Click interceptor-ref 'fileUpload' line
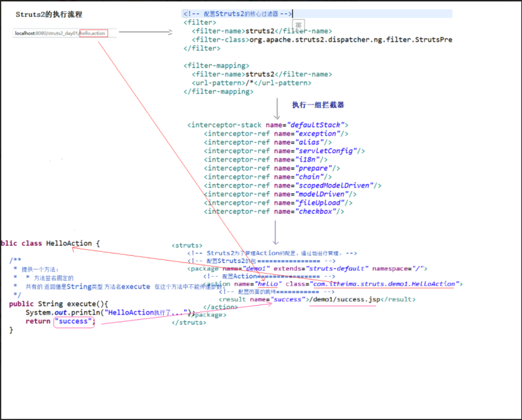Viewport: 522px width, 420px height. click(278, 203)
